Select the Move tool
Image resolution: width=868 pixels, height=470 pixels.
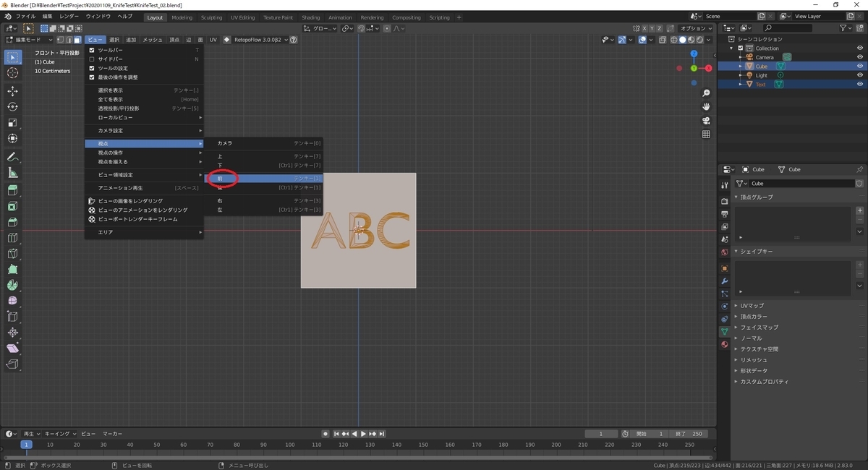(x=12, y=91)
